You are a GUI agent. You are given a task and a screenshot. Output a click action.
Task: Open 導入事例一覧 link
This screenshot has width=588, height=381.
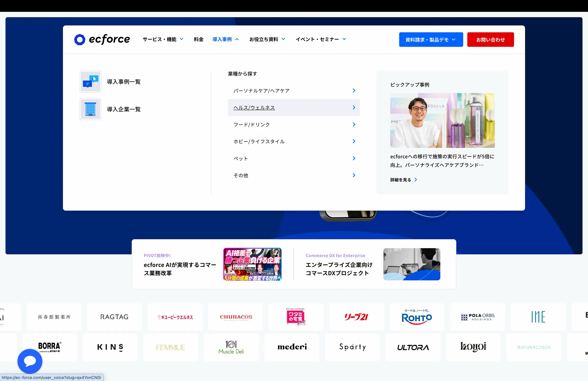point(123,82)
